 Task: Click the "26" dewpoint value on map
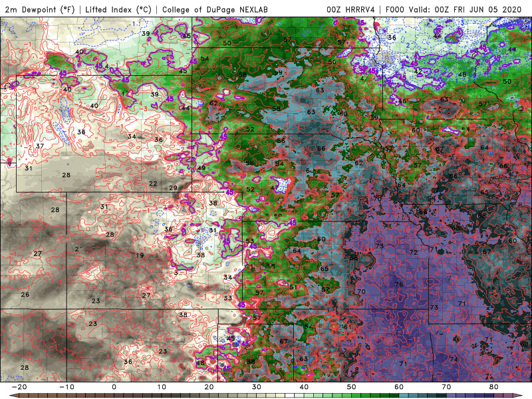pos(25,295)
